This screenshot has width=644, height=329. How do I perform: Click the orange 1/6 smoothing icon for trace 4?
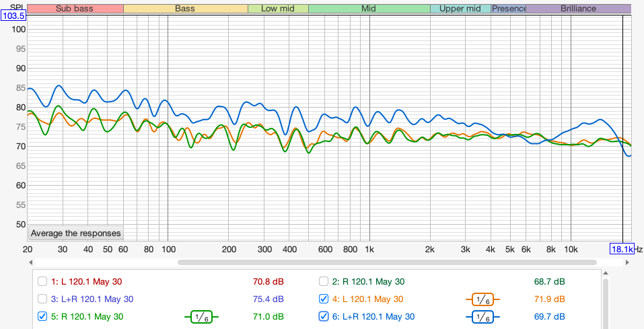482,299
